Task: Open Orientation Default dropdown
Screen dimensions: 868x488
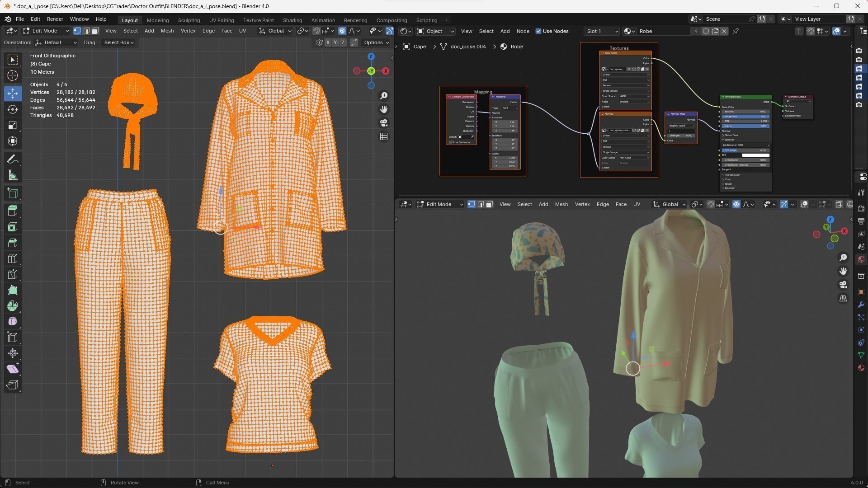Action: pos(56,42)
